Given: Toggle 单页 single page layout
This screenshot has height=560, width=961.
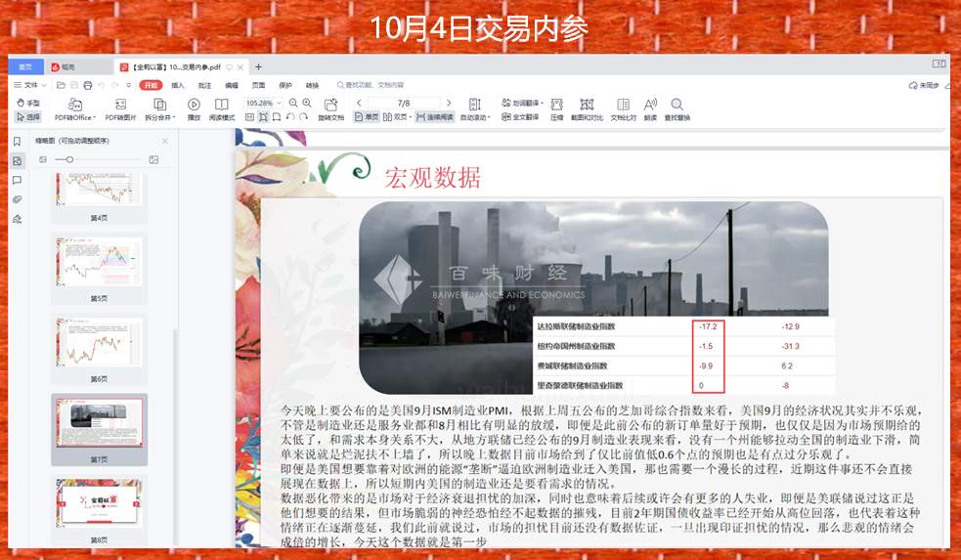Looking at the screenshot, I should click(x=367, y=116).
